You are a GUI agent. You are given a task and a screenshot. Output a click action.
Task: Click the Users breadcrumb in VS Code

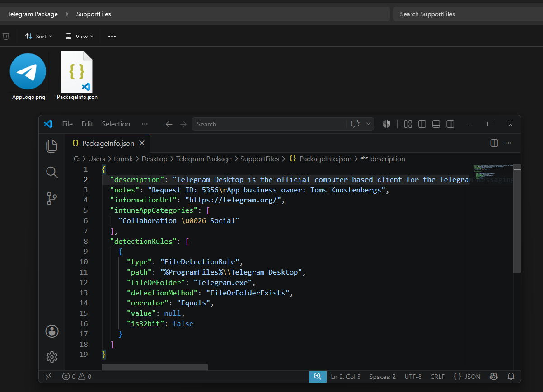coord(96,159)
